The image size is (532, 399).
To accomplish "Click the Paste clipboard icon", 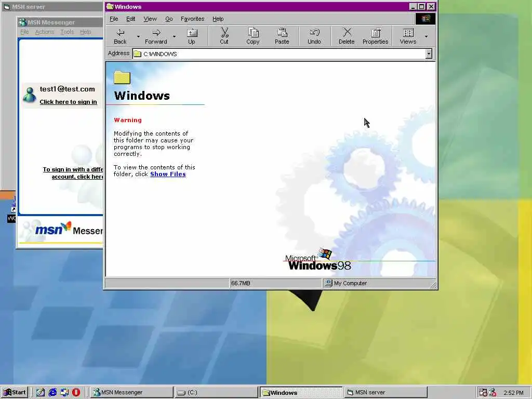I will 282,33.
